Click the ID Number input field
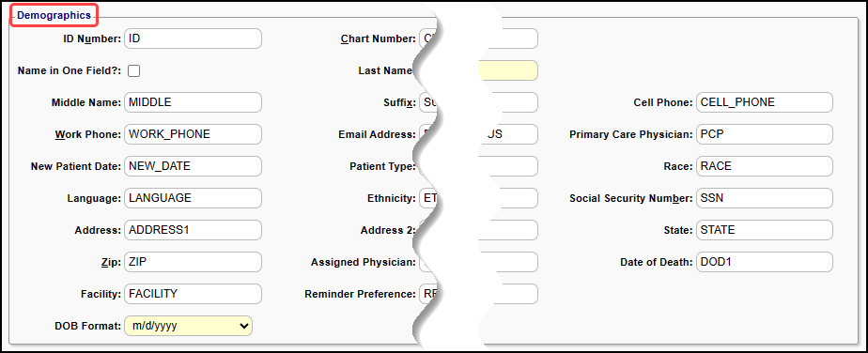Screen dimensions: 868x353 [x=194, y=38]
